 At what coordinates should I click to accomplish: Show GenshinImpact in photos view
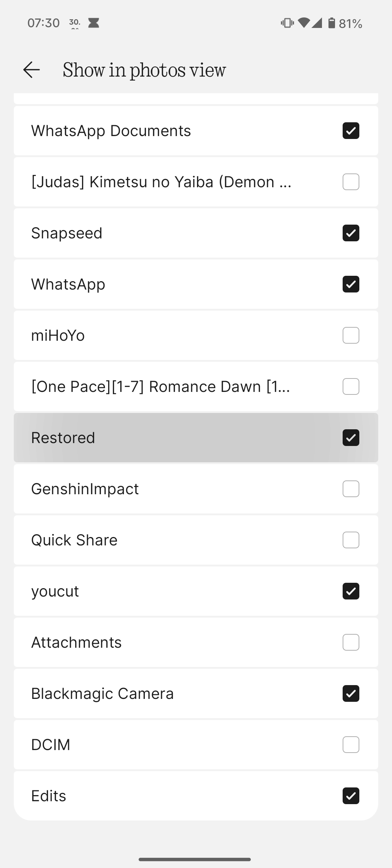point(351,489)
